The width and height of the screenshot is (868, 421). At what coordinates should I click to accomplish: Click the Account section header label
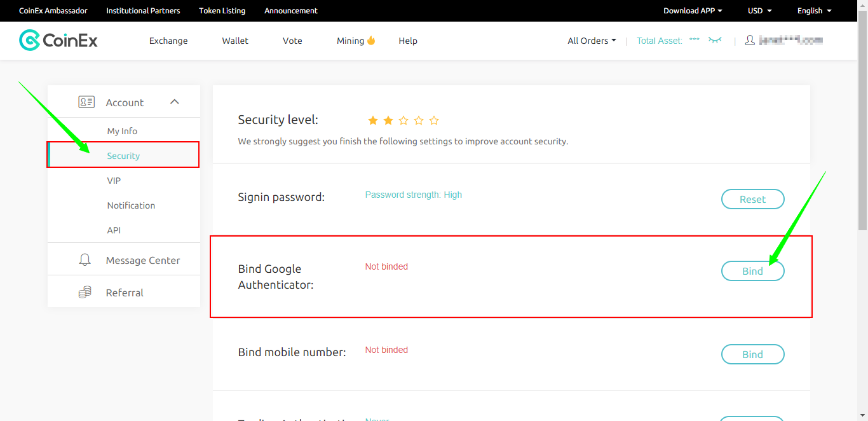[125, 102]
